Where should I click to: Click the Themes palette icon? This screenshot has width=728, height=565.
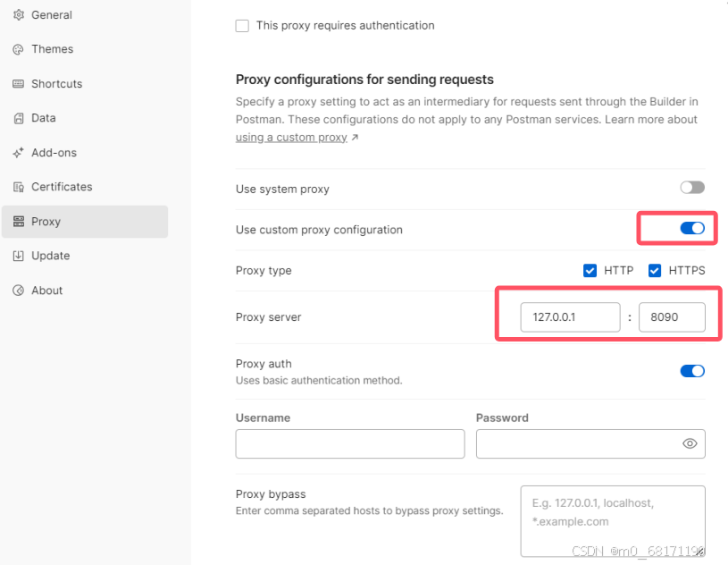click(19, 49)
